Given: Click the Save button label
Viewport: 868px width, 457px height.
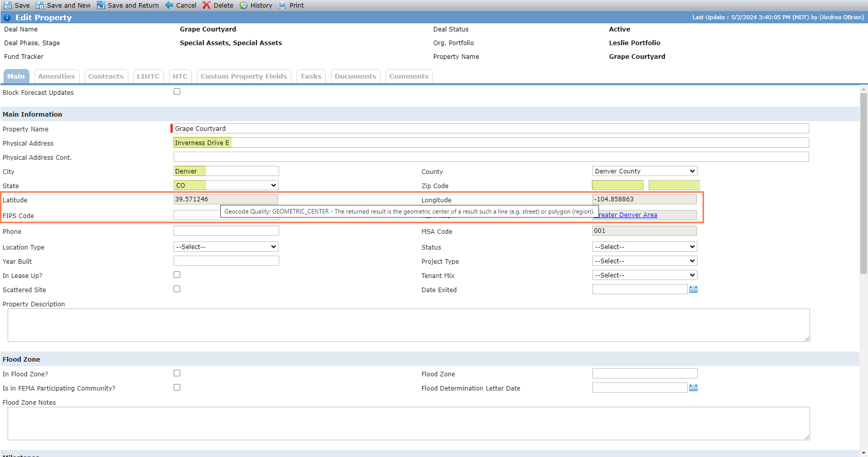Looking at the screenshot, I should [22, 5].
